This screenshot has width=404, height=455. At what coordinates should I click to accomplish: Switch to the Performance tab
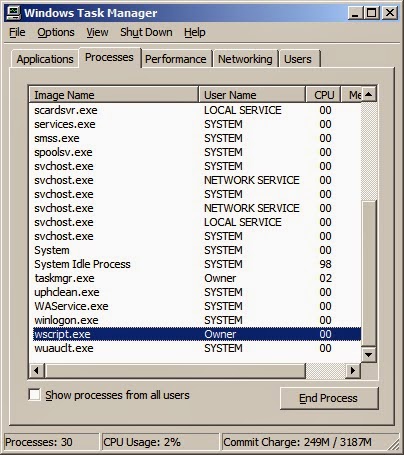[176, 59]
